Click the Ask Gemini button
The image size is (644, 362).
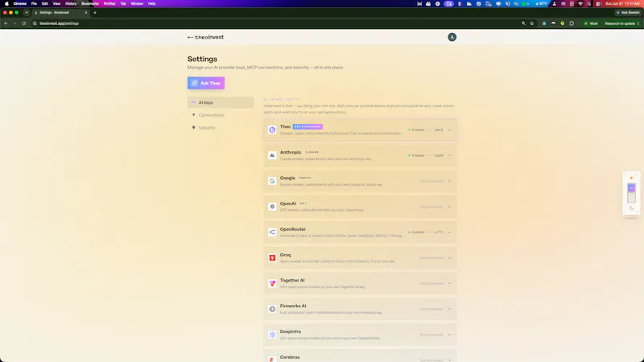click(x=628, y=13)
